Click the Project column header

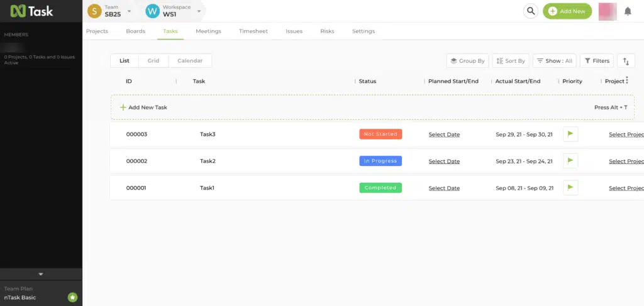[614, 81]
